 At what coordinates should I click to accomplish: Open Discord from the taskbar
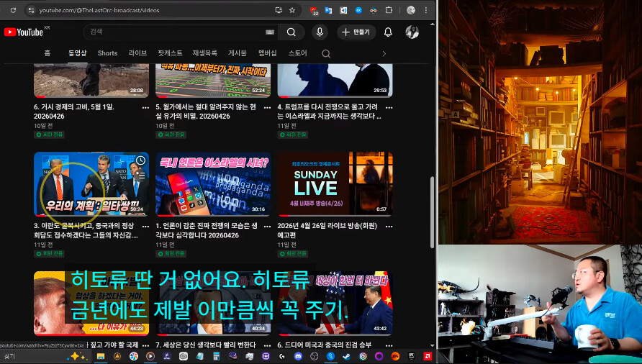298,356
